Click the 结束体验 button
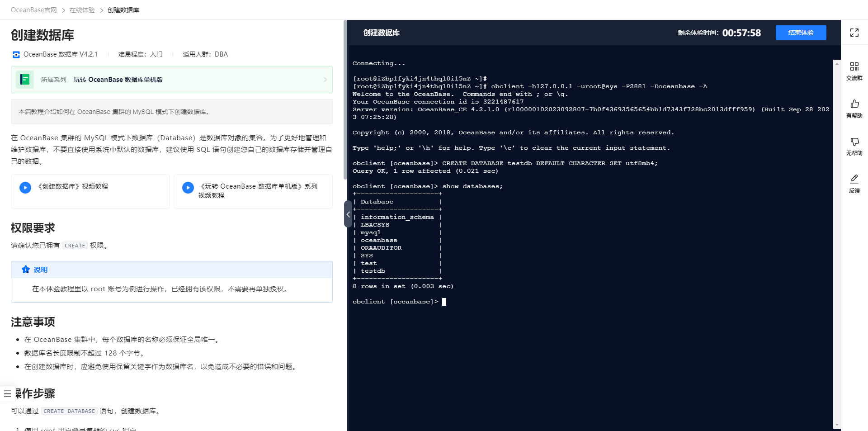 [801, 33]
